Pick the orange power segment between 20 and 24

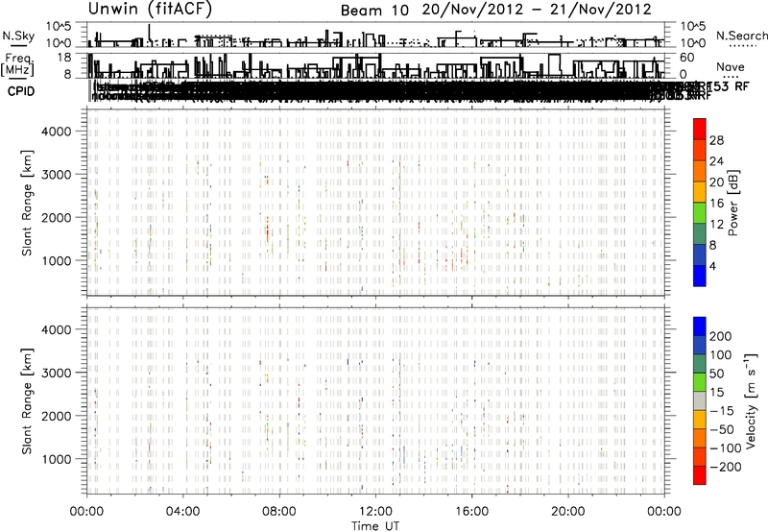click(700, 171)
